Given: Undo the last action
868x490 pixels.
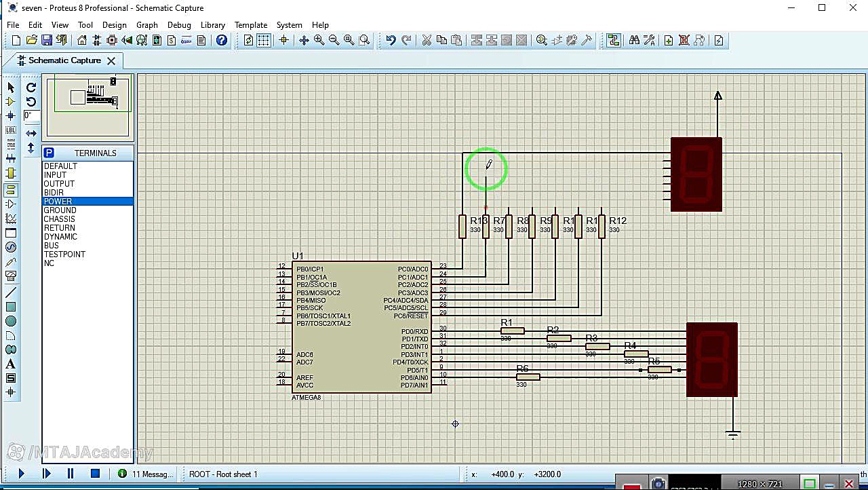Looking at the screenshot, I should tap(391, 41).
